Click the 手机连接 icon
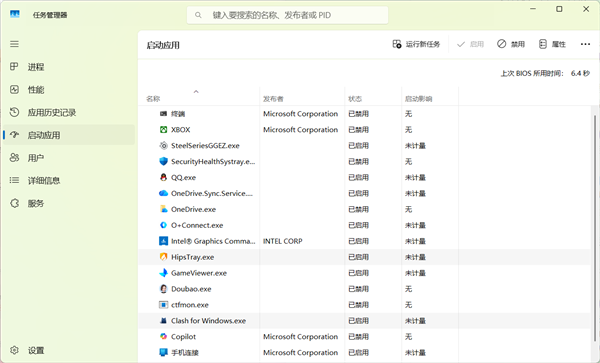Image resolution: width=600 pixels, height=363 pixels. [x=163, y=353]
